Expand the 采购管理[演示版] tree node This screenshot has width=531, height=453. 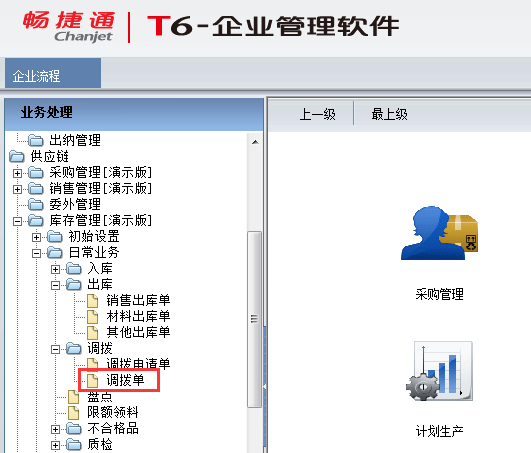pos(17,173)
